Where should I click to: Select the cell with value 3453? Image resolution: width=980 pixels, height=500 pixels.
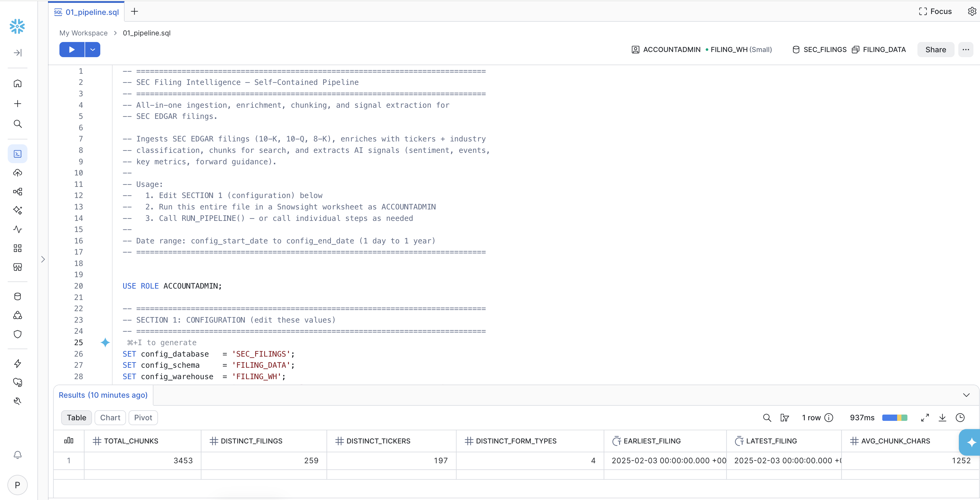[x=142, y=460]
